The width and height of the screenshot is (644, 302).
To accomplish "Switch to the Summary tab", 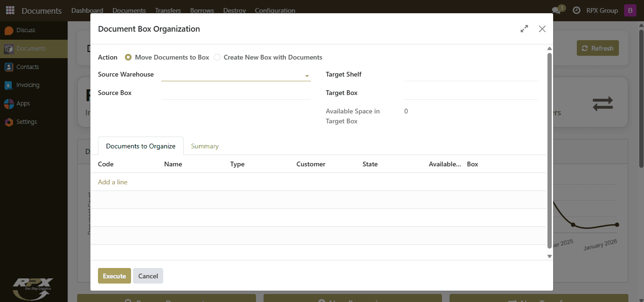I will pyautogui.click(x=205, y=146).
